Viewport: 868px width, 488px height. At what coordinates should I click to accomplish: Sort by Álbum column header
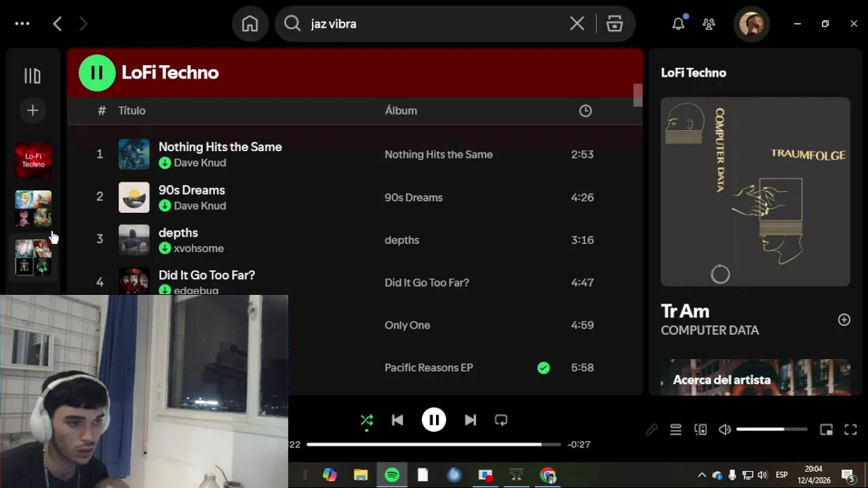(401, 110)
